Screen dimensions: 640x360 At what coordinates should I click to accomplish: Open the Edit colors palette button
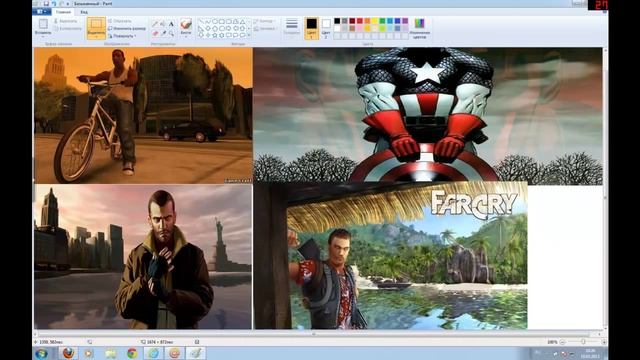coord(420,29)
